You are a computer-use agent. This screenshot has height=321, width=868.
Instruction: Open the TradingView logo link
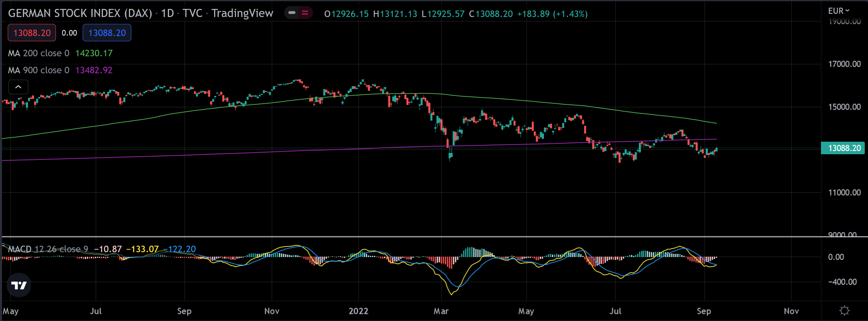(19, 285)
